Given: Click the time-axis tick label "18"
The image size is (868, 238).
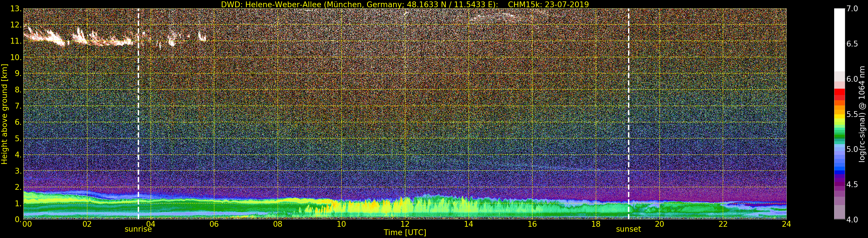Looking at the screenshot, I should coord(596,224).
